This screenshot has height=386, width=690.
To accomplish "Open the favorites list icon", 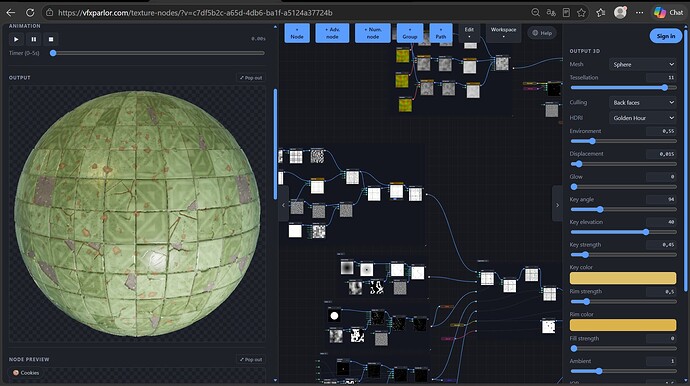I will pyautogui.click(x=601, y=13).
